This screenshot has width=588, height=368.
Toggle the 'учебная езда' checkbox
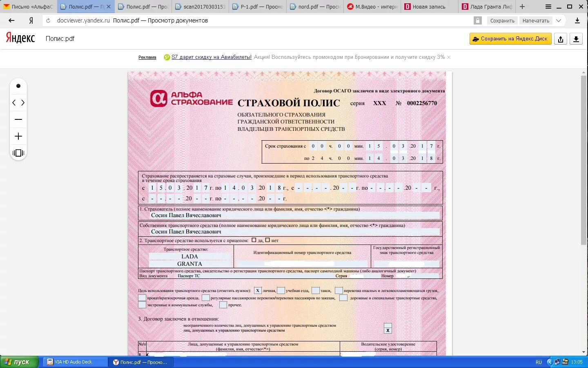[281, 290]
